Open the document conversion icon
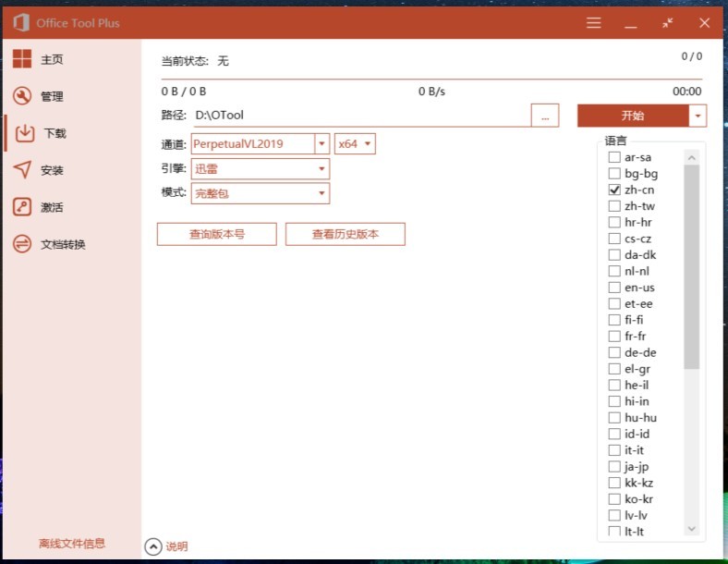Screen dimensions: 728x564 [x=22, y=244]
